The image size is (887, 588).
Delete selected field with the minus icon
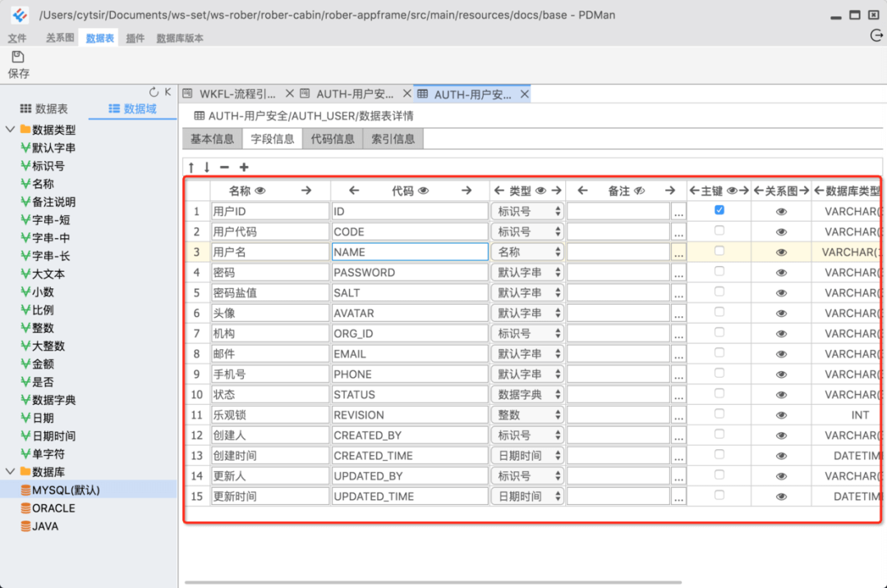pos(224,168)
